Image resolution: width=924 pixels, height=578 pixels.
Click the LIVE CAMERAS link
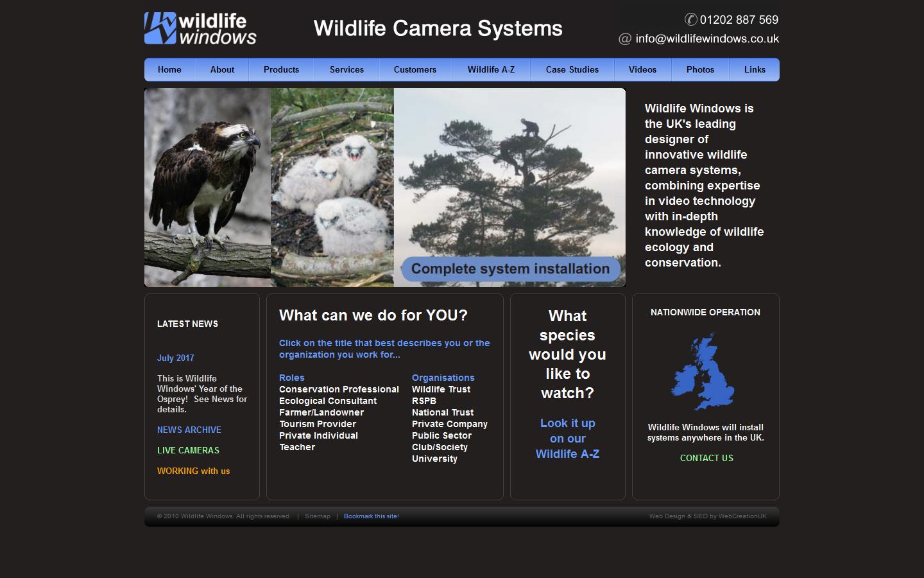point(187,450)
